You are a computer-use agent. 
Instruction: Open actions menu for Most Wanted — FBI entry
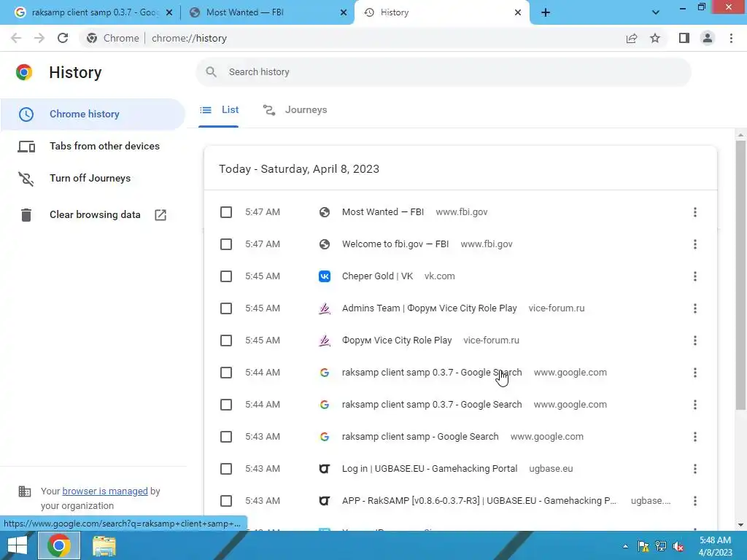(695, 212)
